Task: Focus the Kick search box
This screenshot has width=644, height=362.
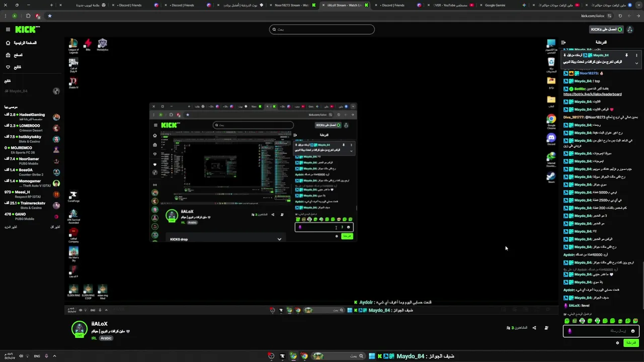Action: (322, 29)
